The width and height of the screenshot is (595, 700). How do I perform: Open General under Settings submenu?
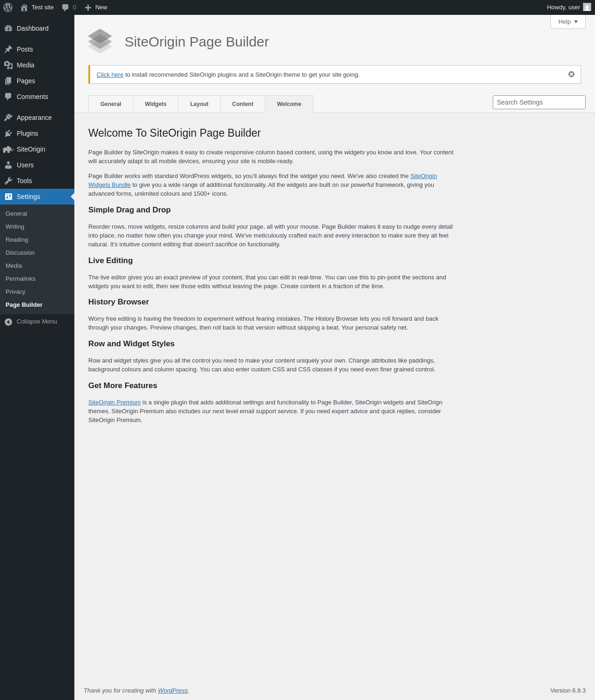coord(16,214)
